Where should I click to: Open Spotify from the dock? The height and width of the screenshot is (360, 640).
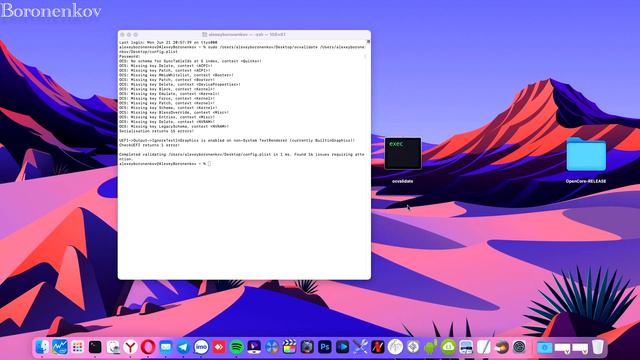[236, 347]
